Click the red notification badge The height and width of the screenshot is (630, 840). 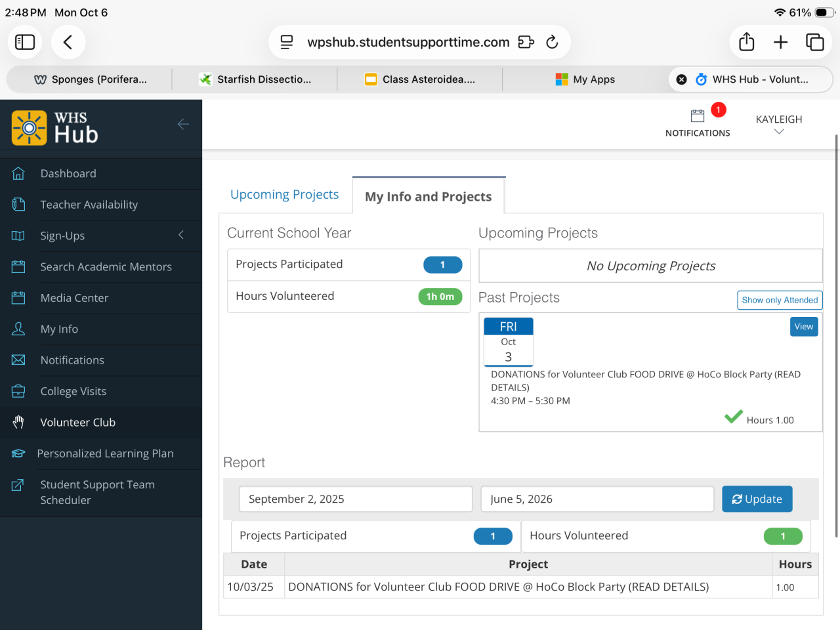[x=719, y=110]
